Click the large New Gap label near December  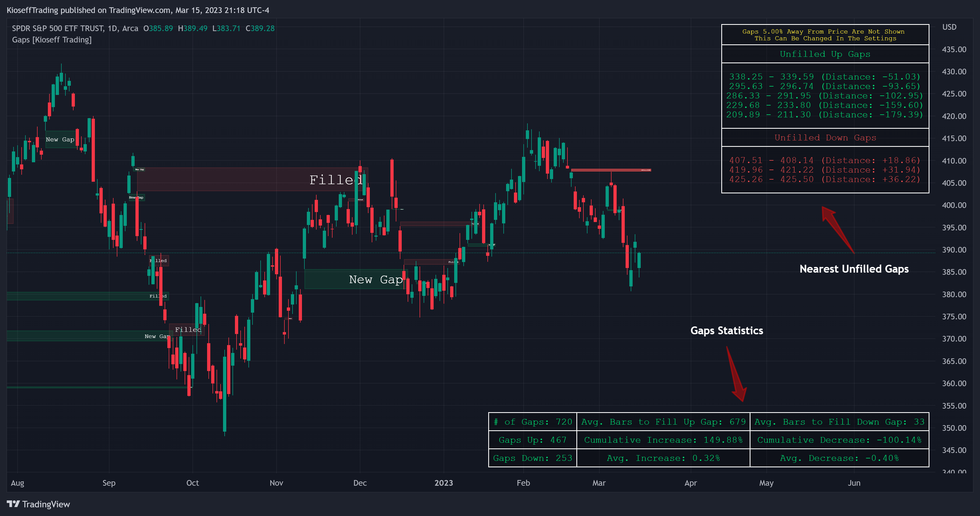tap(376, 280)
